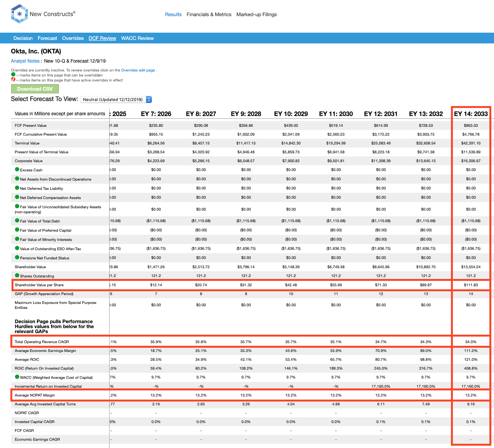Screen dimensions: 494x448
Task: Click override dot for Net Assets from Discontinued Operations
Action: pos(17,179)
